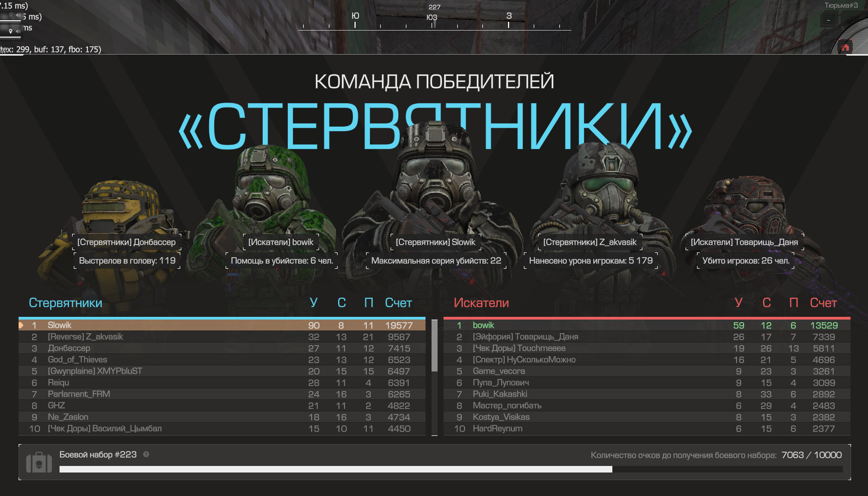Image resolution: width=868 pixels, height=496 pixels.
Task: Select the Slowik row in Стервятники table
Action: pyautogui.click(x=222, y=325)
